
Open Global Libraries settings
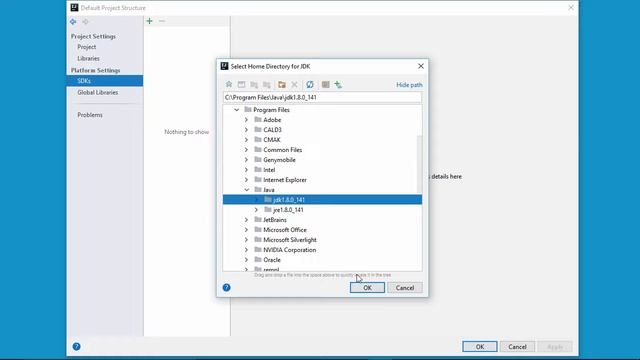98,93
